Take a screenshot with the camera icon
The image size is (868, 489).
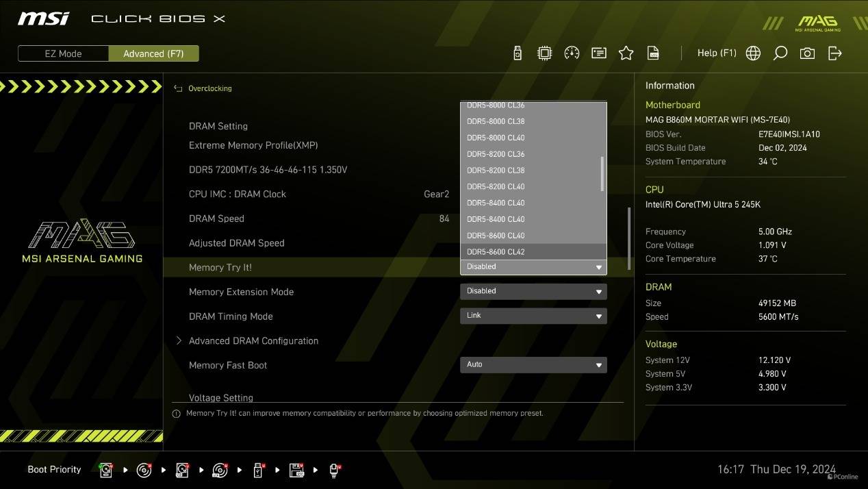807,53
